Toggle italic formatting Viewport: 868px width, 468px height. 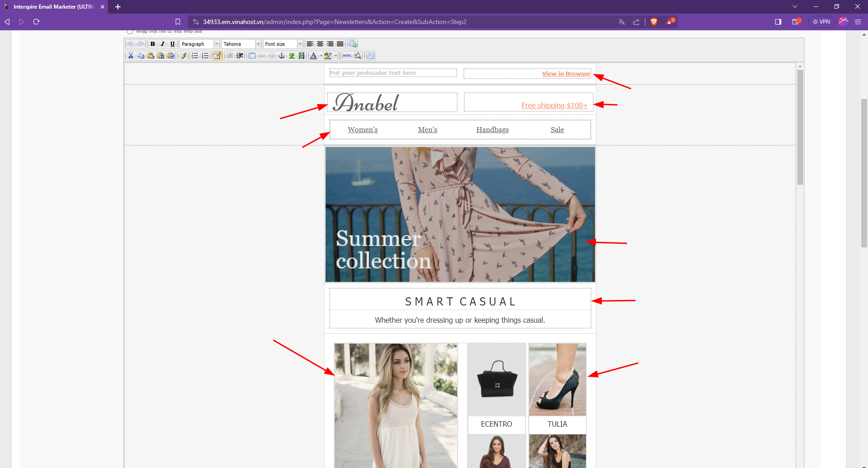click(162, 44)
